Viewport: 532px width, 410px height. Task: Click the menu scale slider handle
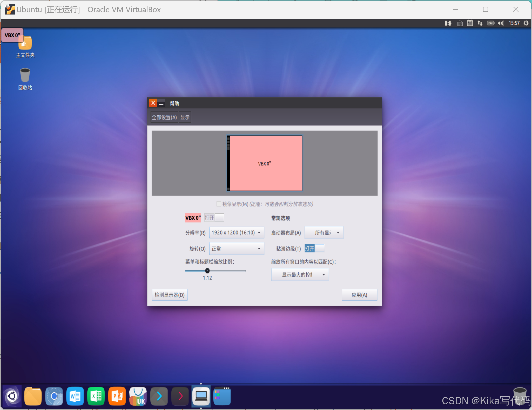pos(207,271)
